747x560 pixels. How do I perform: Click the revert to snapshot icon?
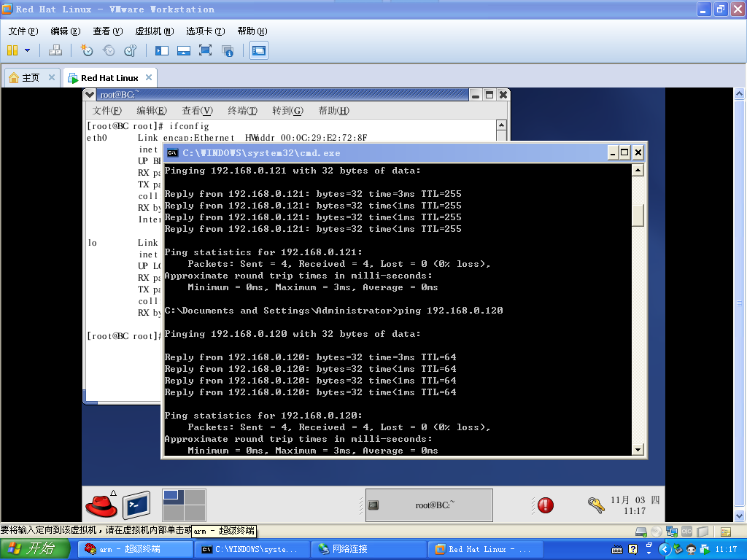tap(109, 50)
